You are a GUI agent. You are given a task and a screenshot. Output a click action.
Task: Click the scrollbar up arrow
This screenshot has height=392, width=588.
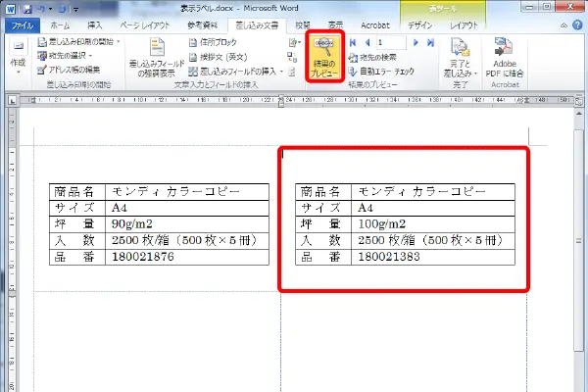click(x=578, y=113)
